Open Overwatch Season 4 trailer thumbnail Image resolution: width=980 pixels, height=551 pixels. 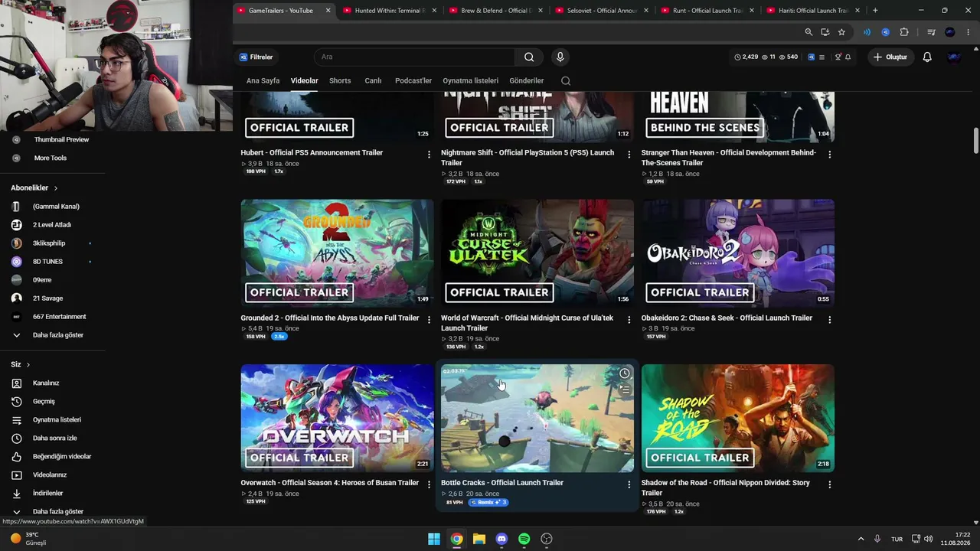coord(337,418)
